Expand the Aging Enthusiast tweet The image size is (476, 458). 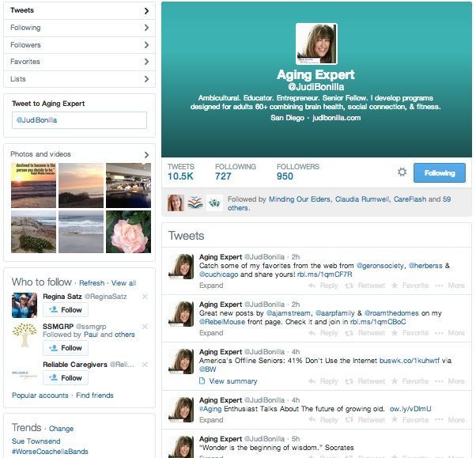point(211,420)
